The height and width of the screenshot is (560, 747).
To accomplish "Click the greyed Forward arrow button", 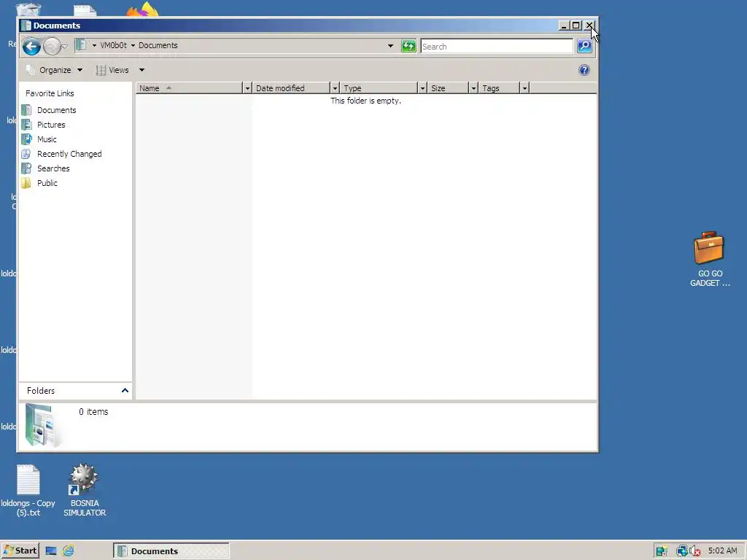I will (x=52, y=46).
